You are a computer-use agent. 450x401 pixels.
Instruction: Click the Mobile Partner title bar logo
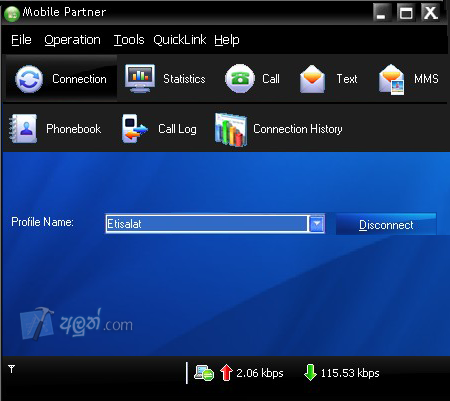coord(12,13)
